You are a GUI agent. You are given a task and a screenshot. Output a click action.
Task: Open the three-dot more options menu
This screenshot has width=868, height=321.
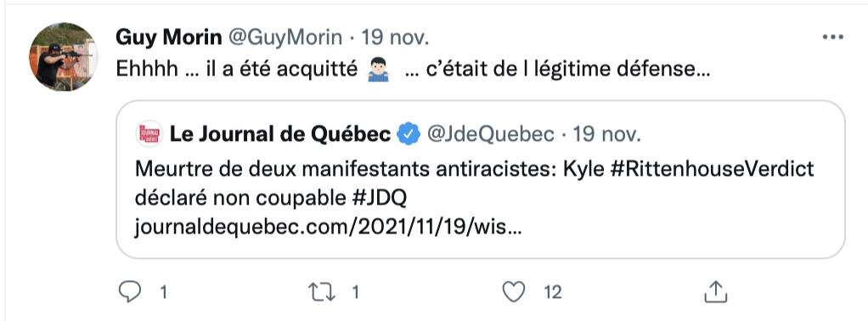[x=832, y=37]
